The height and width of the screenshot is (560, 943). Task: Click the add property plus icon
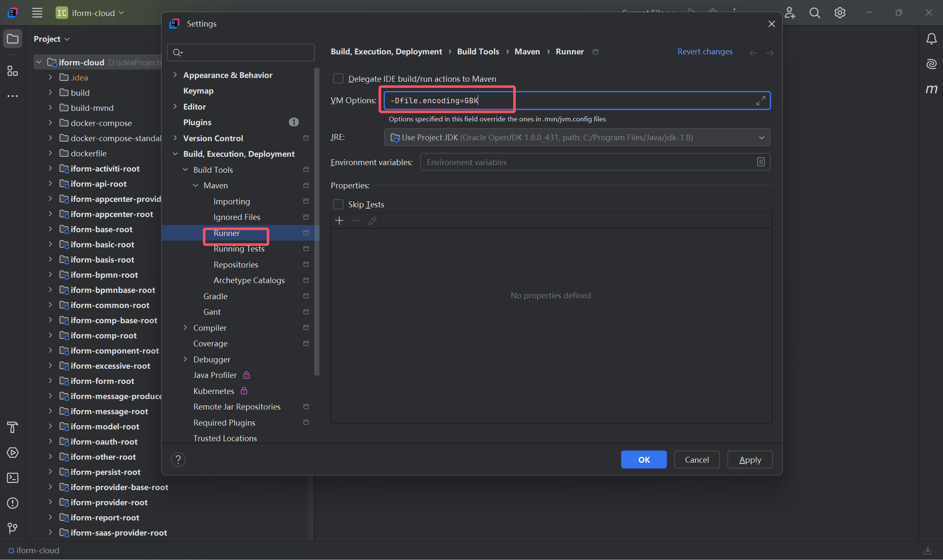coord(339,221)
